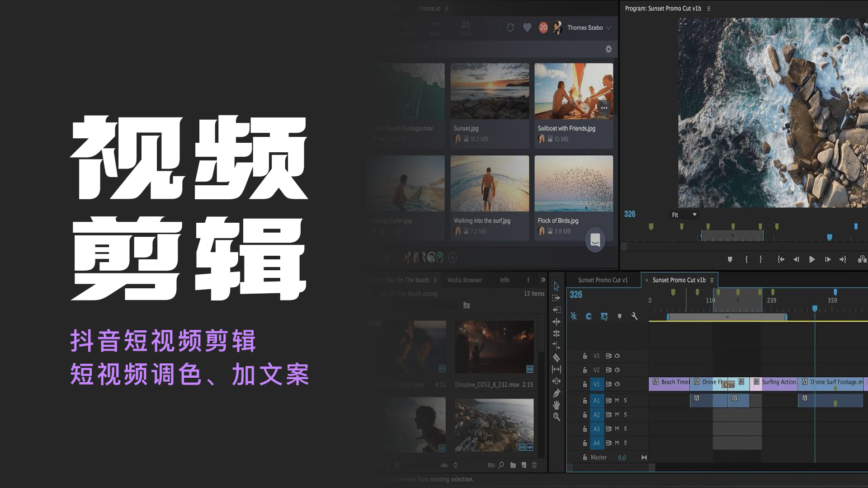The height and width of the screenshot is (488, 868).
Task: Switch to the Sunset Promo Cut v1 sequence tab
Action: point(603,280)
